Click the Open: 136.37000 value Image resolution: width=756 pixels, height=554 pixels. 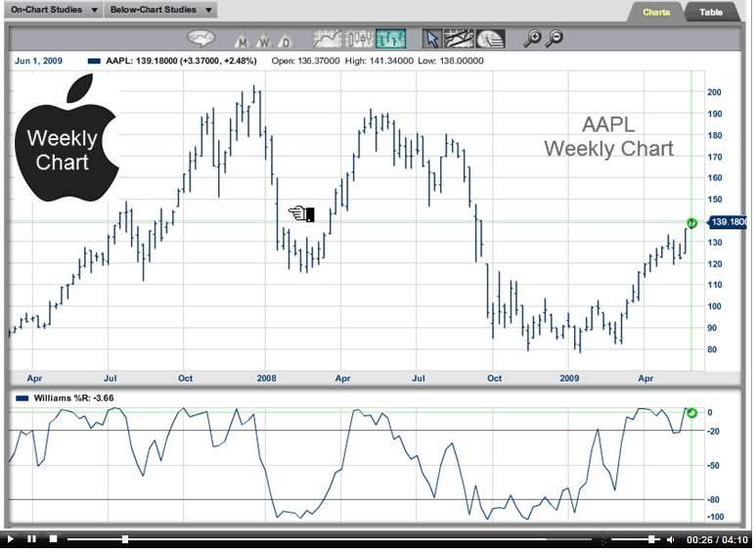click(x=305, y=61)
